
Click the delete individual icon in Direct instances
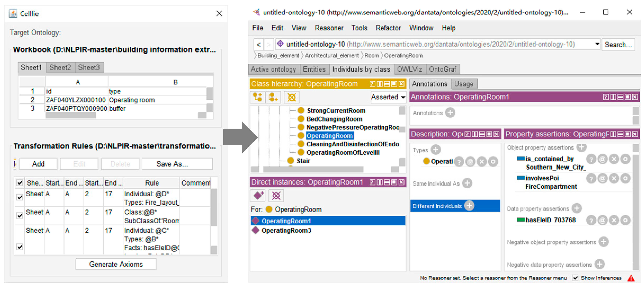[276, 195]
